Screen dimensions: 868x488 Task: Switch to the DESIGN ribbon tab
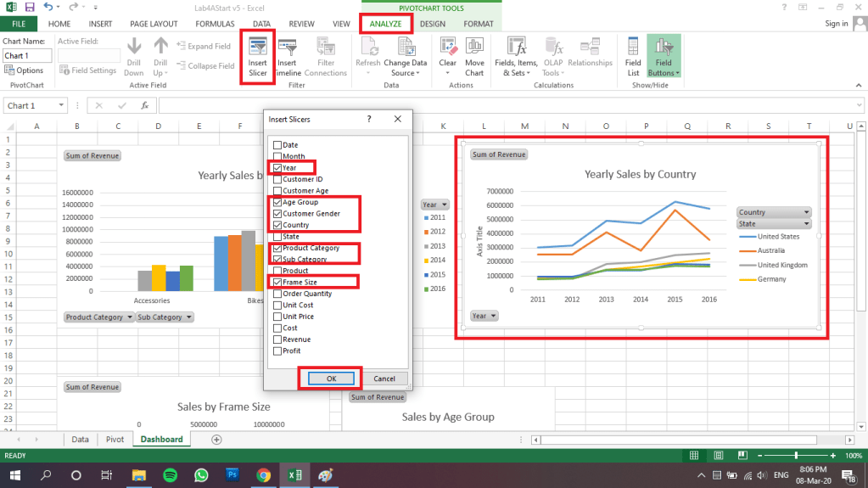point(432,24)
